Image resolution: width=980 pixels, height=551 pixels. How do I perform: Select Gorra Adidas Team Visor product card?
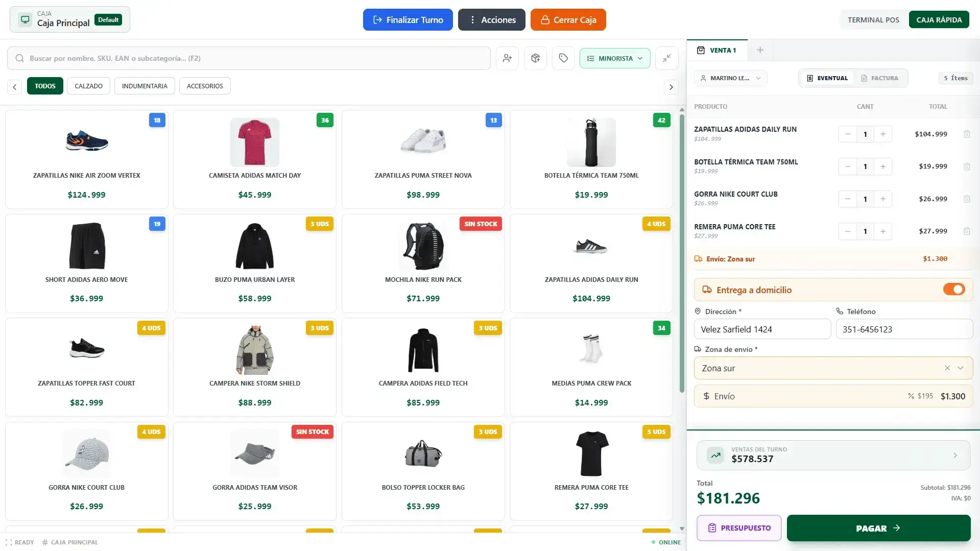point(255,471)
